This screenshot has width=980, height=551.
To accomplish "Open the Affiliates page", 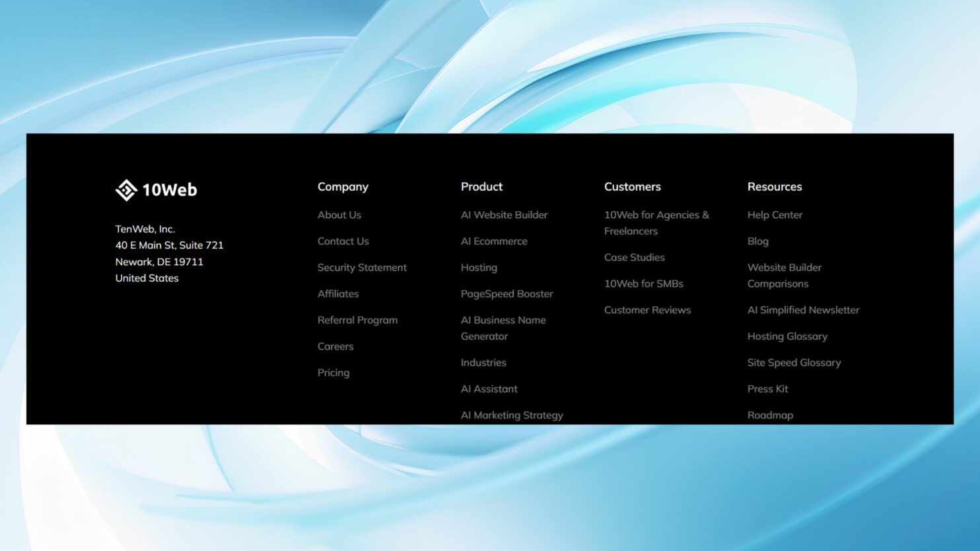I will point(337,294).
